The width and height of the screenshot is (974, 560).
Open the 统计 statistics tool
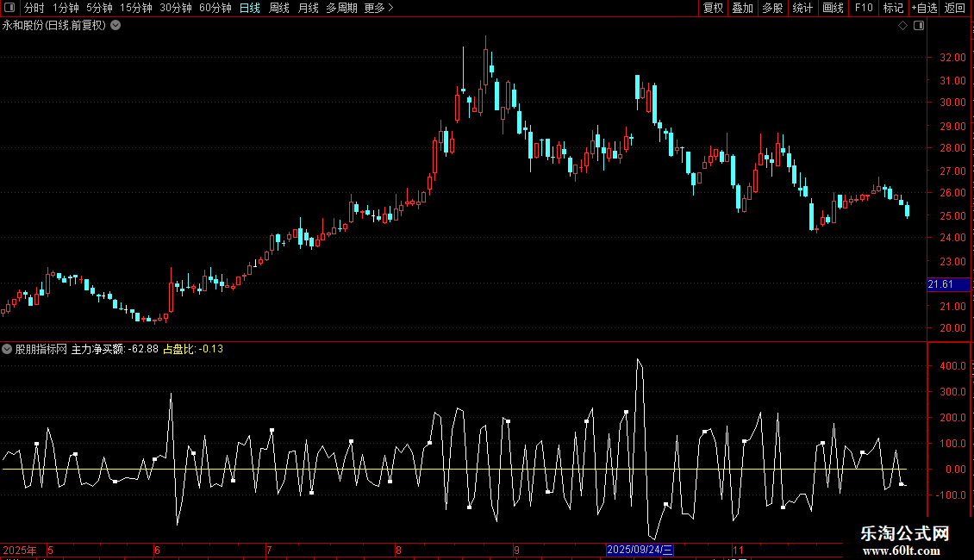coord(802,8)
